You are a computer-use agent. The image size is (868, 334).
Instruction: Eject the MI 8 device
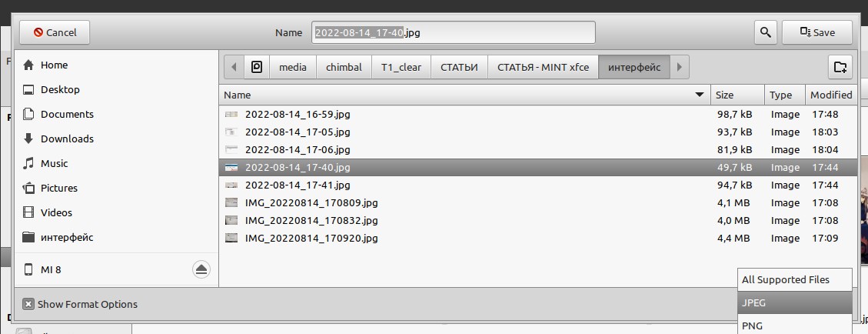click(201, 269)
